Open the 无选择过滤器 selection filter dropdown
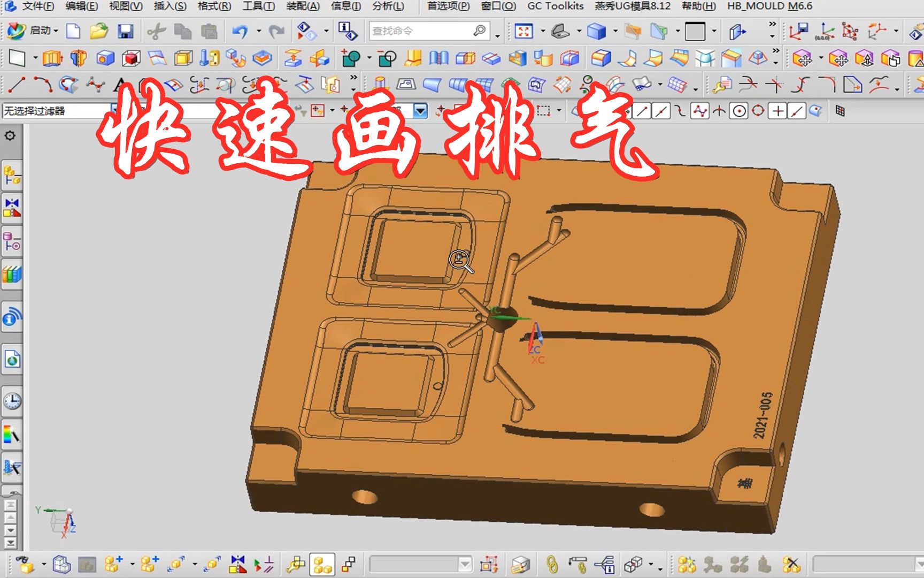Image resolution: width=924 pixels, height=578 pixels. 114,110
